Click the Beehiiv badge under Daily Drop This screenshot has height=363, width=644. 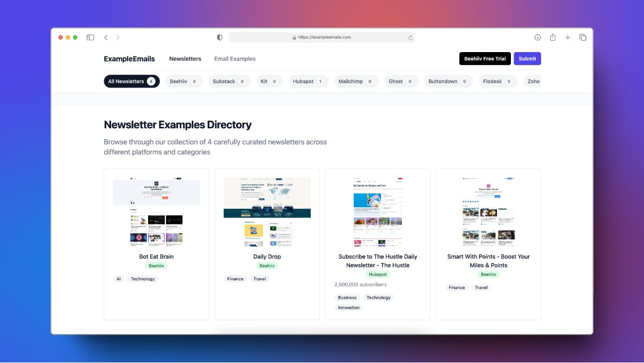(267, 266)
